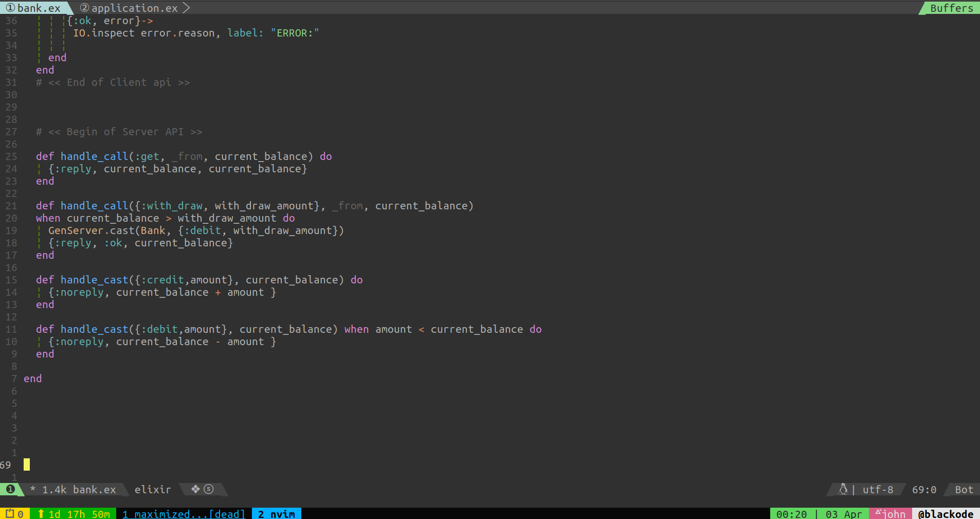Click the @blackode hostname segment
Image resolution: width=980 pixels, height=519 pixels.
pyautogui.click(x=945, y=514)
